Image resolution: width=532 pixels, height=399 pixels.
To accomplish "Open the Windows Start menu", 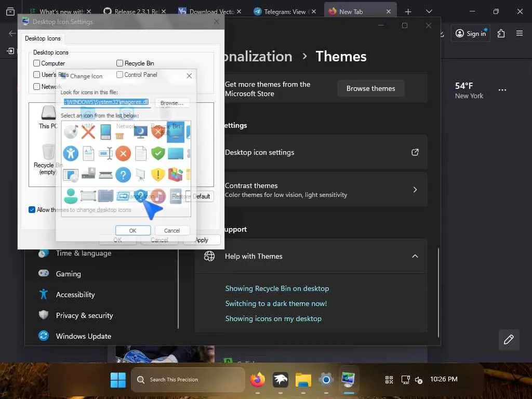I will click(118, 380).
